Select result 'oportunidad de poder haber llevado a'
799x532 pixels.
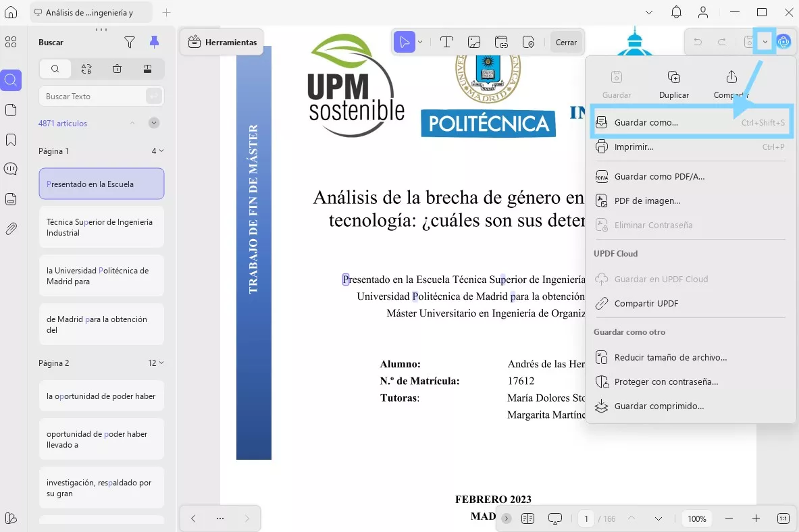click(x=101, y=440)
